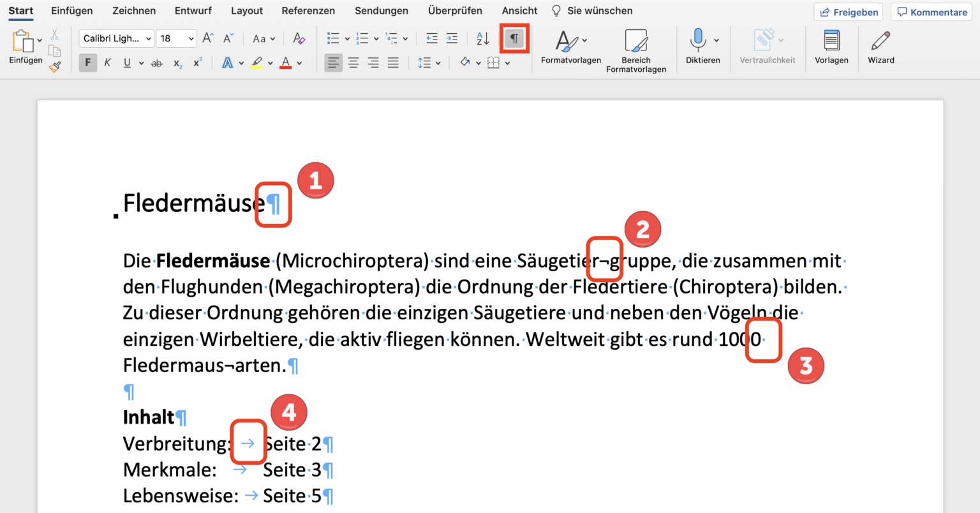Enable Blocksatz alignment
The width and height of the screenshot is (980, 513).
[x=393, y=63]
